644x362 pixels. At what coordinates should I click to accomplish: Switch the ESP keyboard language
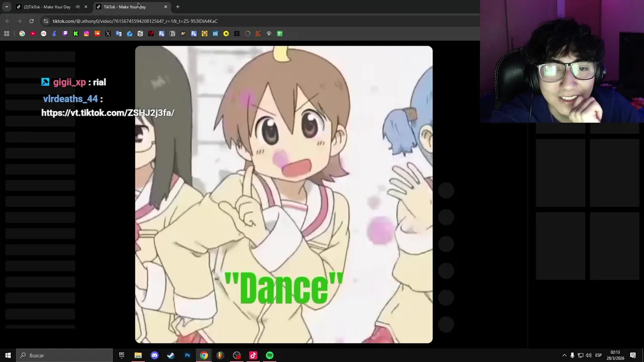[x=598, y=355]
